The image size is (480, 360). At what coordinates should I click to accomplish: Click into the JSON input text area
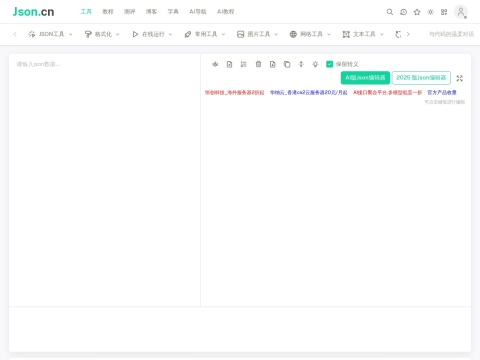[105, 180]
